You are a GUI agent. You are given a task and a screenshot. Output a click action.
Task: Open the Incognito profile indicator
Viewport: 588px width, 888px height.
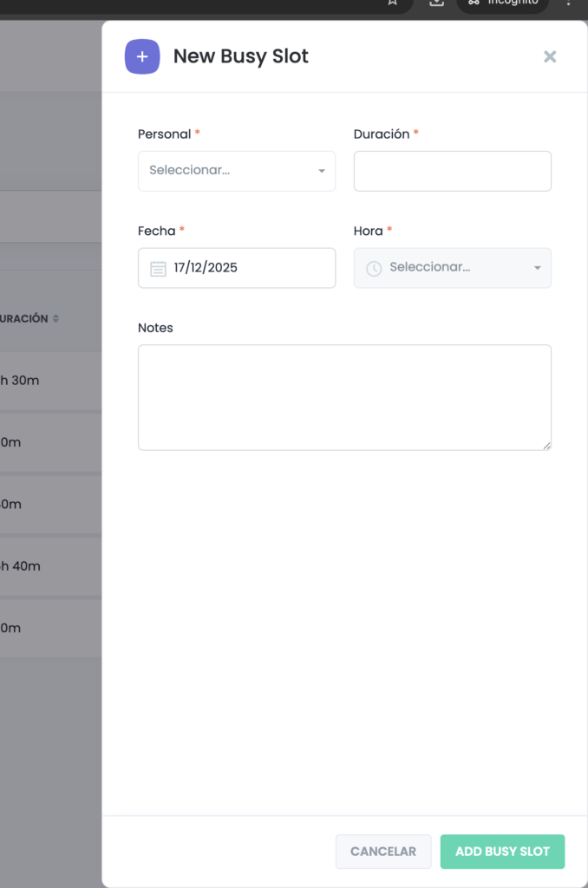coord(502,3)
